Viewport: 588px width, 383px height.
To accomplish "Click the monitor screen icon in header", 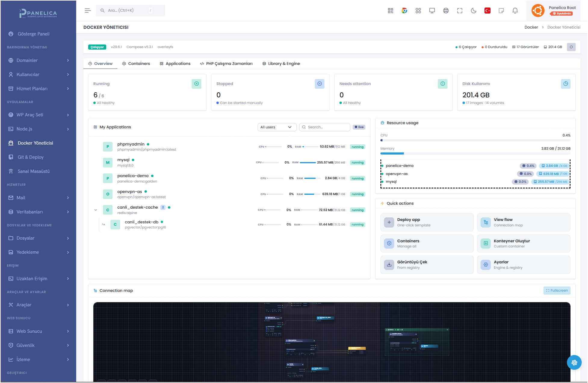I will pyautogui.click(x=432, y=11).
